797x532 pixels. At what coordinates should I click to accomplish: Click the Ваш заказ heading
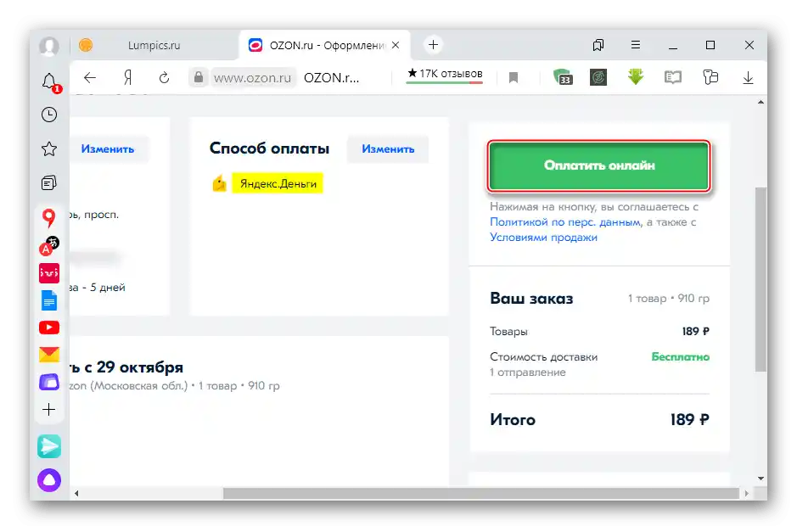coord(531,299)
